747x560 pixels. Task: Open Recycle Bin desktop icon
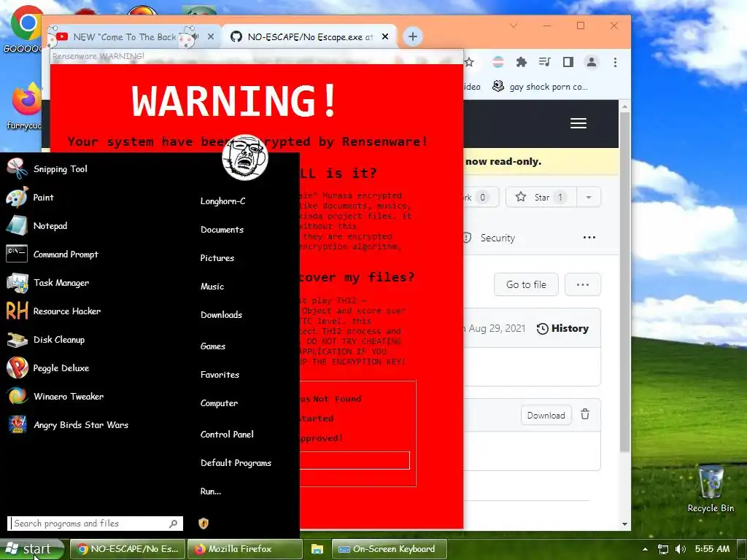point(711,489)
